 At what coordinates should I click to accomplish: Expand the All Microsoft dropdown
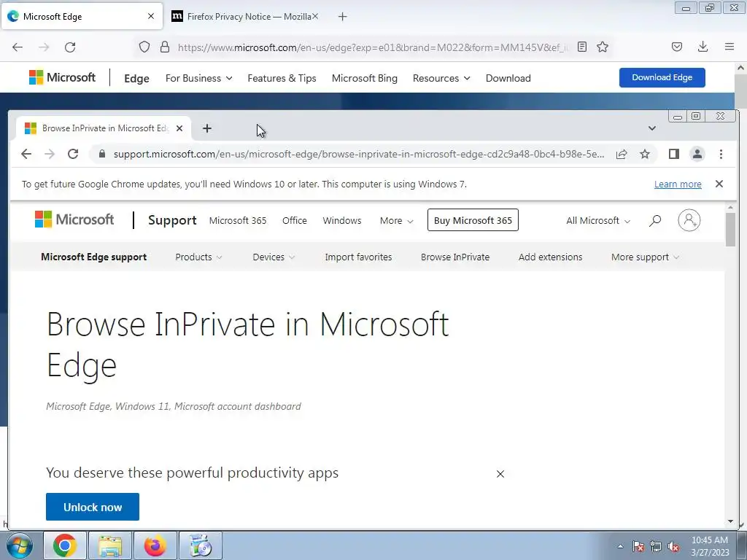(x=598, y=220)
